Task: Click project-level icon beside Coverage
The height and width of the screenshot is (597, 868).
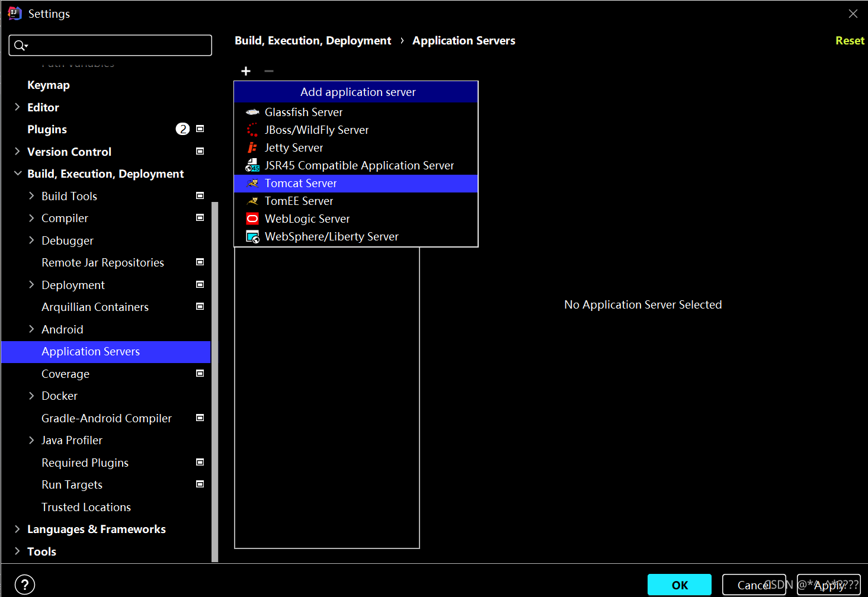Action: [200, 373]
